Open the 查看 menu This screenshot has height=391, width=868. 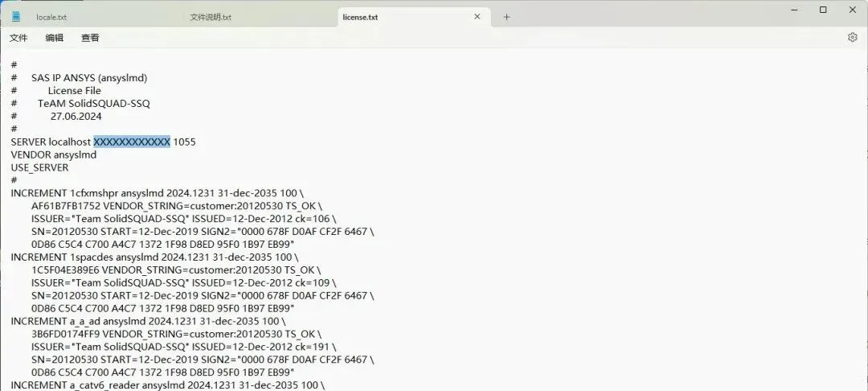[x=90, y=38]
